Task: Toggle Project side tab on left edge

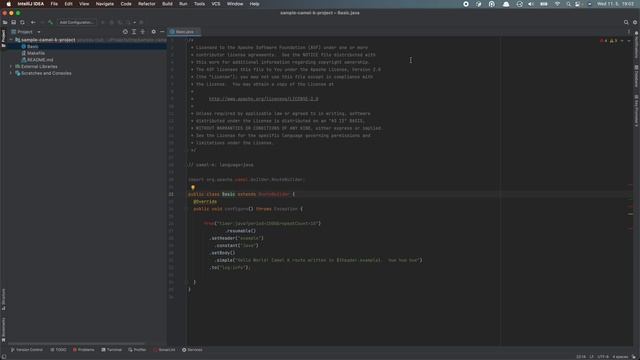Action: 3,38
